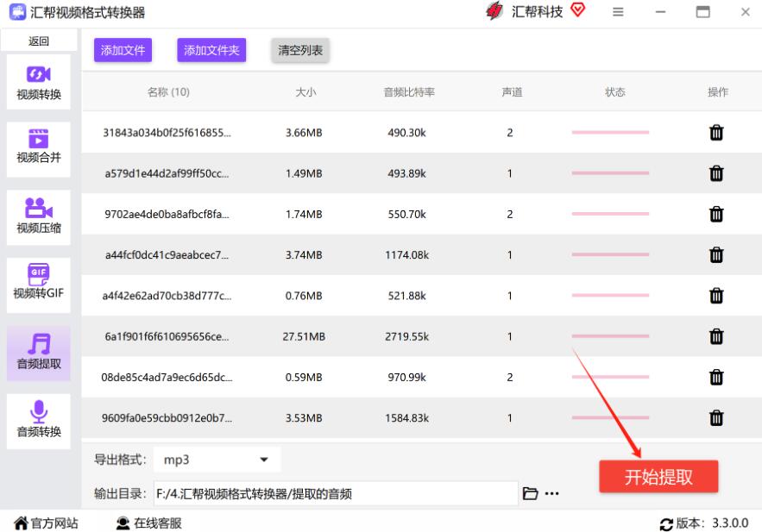Click the 2719.55k bitrate cell
The width and height of the screenshot is (762, 532).
pos(406,336)
